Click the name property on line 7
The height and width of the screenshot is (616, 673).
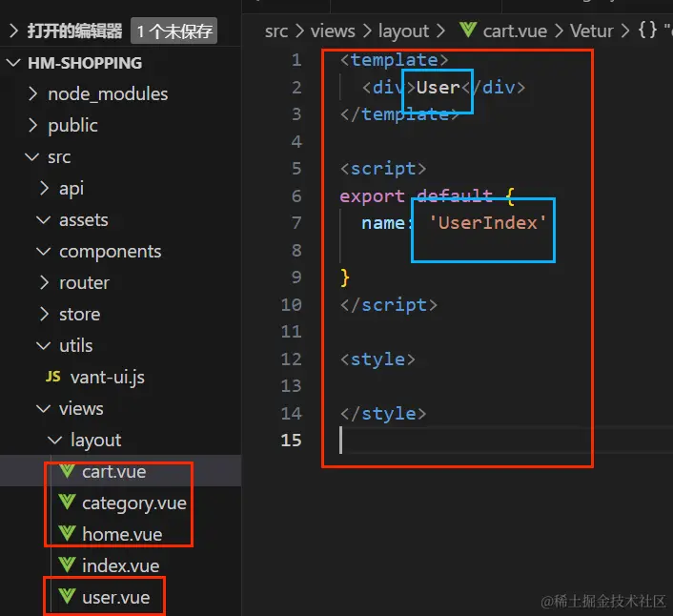click(x=383, y=223)
